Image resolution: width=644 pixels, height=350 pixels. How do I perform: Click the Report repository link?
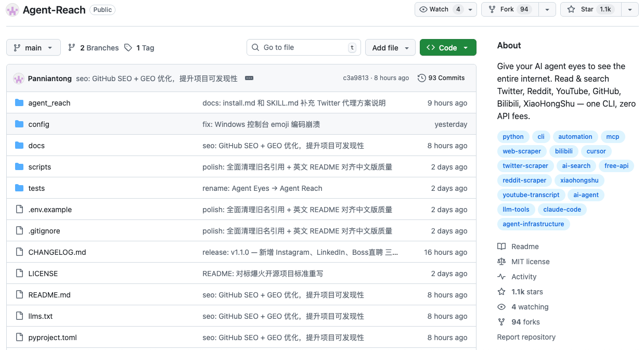[x=526, y=337]
